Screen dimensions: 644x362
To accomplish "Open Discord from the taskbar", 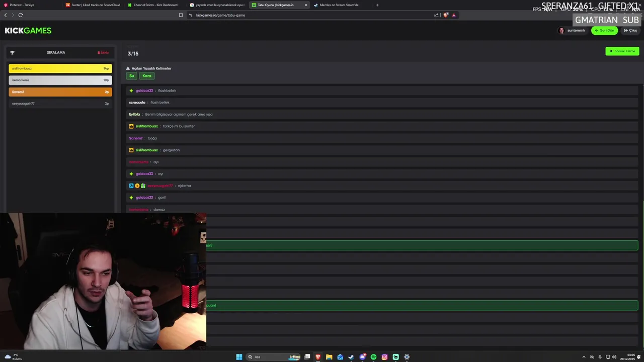I will 362,357.
